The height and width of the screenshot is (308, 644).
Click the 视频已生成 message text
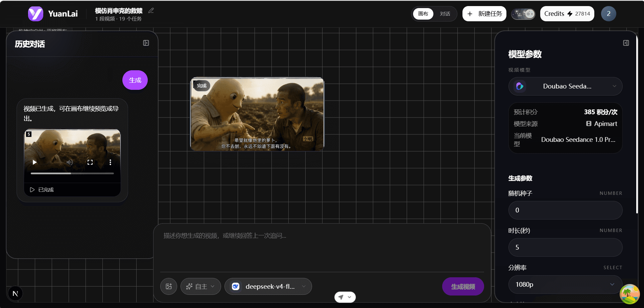point(71,113)
